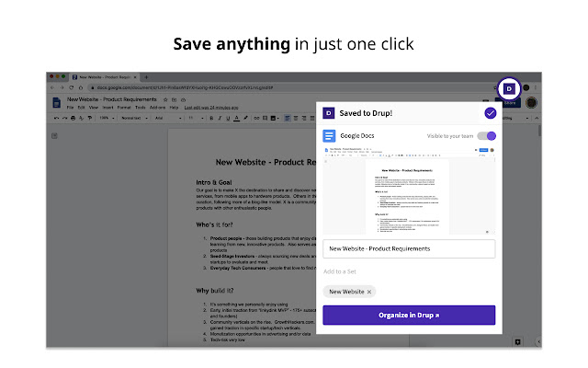Open the highlight color picker
The width and height of the screenshot is (588, 368).
(x=245, y=118)
